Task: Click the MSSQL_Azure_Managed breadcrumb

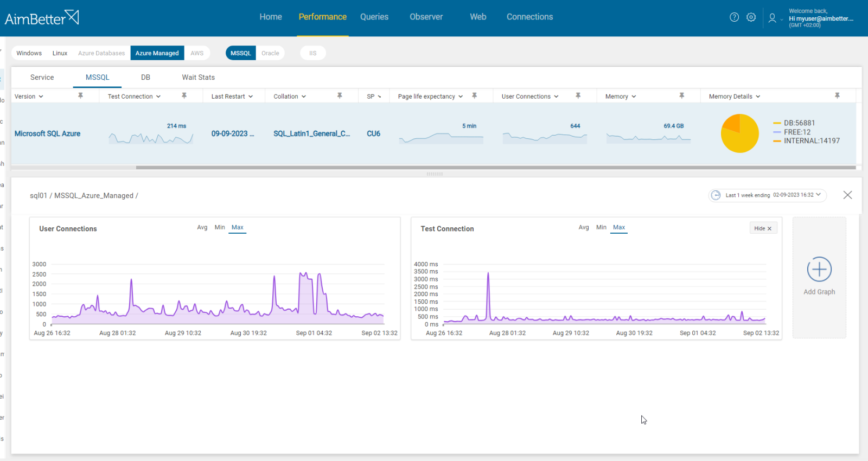Action: coord(94,196)
